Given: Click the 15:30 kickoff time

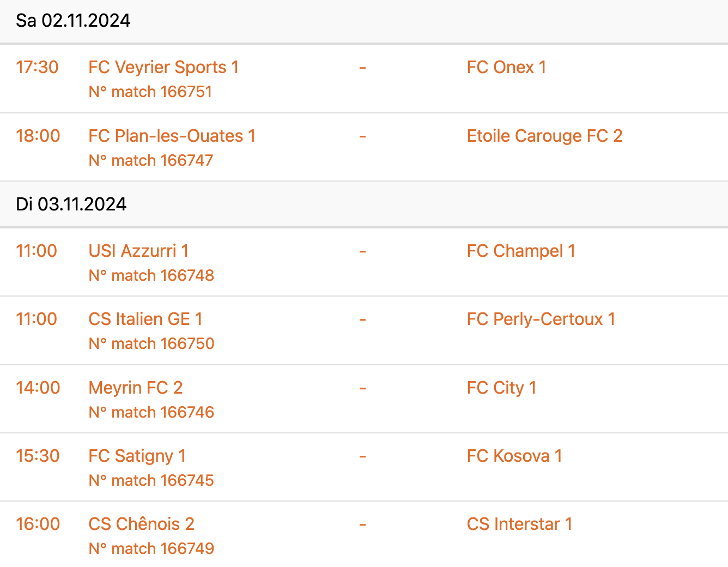Looking at the screenshot, I should coord(38,456).
